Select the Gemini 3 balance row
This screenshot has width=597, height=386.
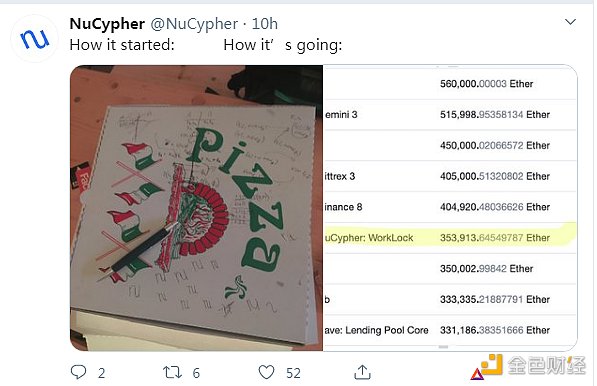click(450, 115)
